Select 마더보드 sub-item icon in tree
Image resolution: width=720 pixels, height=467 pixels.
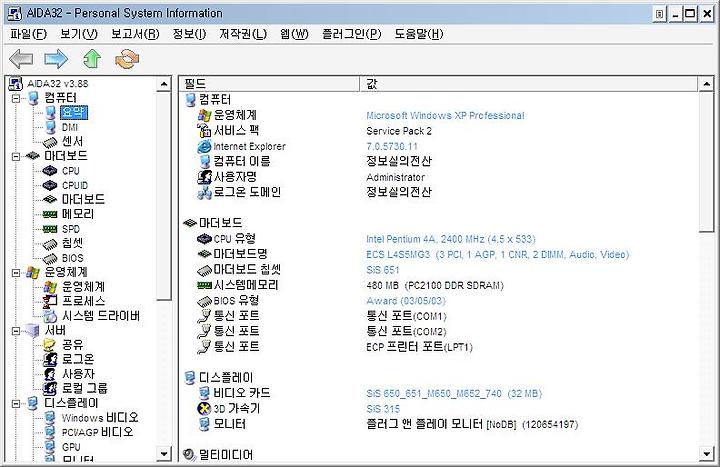tap(50, 199)
